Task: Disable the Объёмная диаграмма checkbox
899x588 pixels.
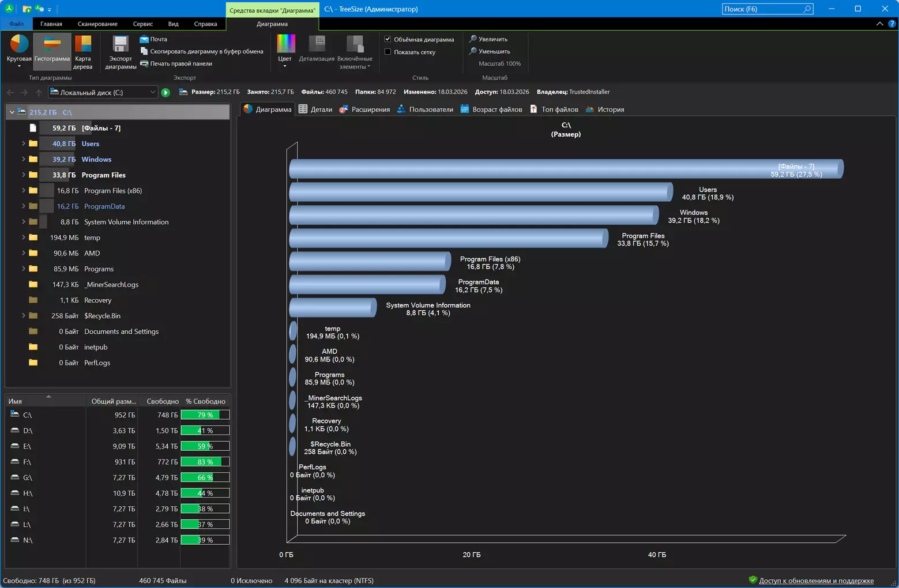Action: coord(388,39)
